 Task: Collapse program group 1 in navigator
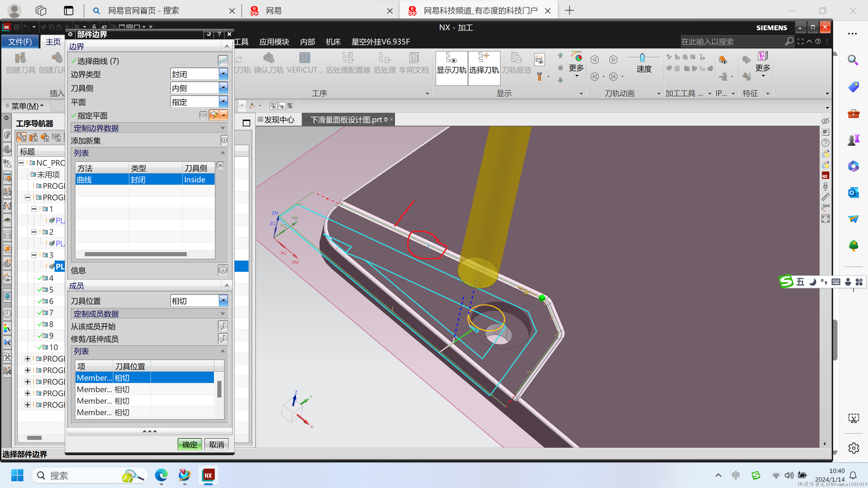pyautogui.click(x=34, y=209)
